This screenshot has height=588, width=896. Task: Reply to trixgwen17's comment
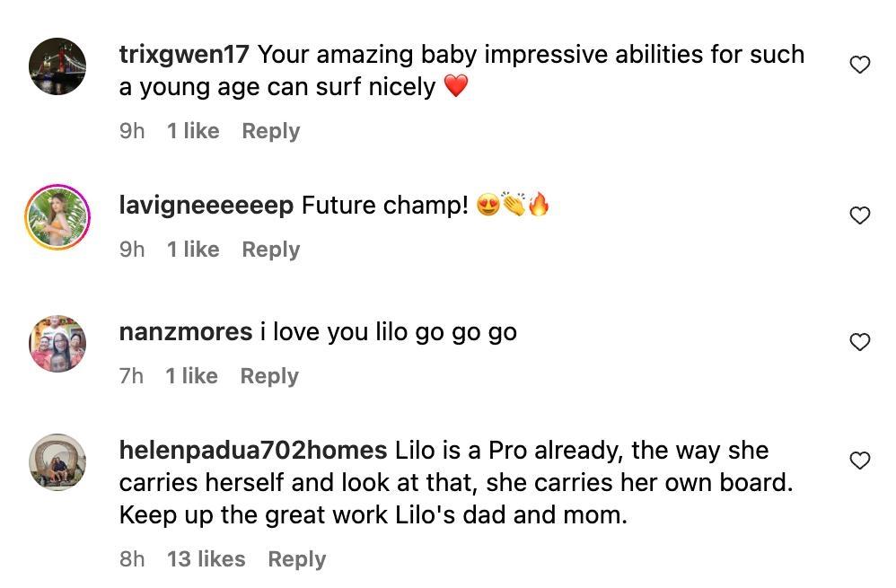tap(270, 131)
